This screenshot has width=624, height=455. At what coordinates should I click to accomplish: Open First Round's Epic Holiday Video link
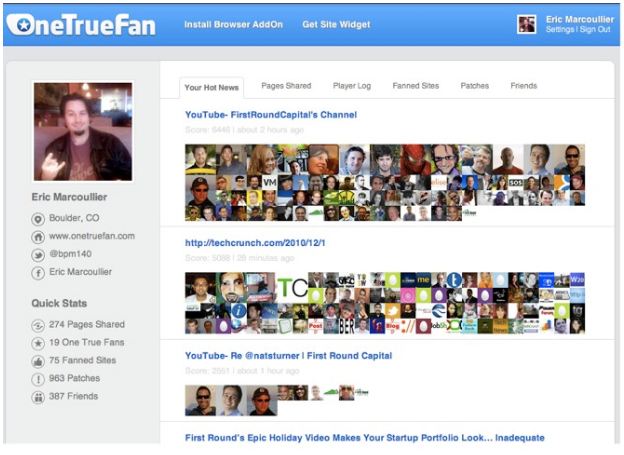[x=365, y=437]
